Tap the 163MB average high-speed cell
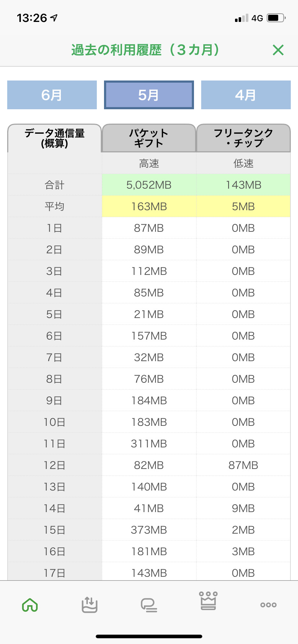This screenshot has height=644, width=298. pyautogui.click(x=149, y=206)
